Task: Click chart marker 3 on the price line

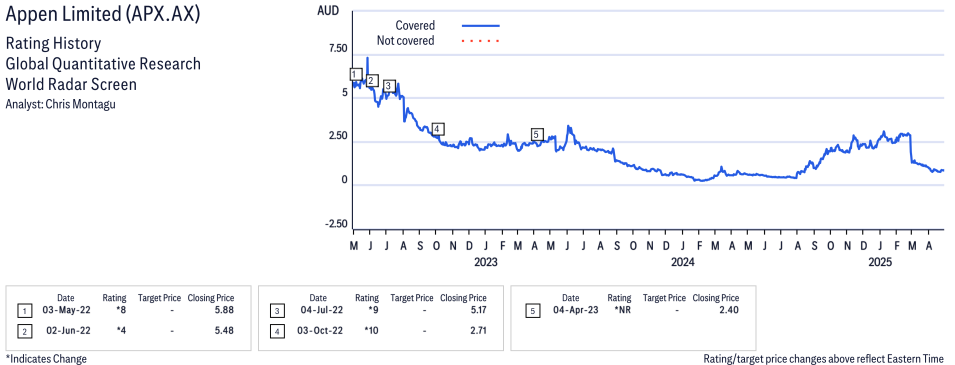Action: pyautogui.click(x=390, y=87)
